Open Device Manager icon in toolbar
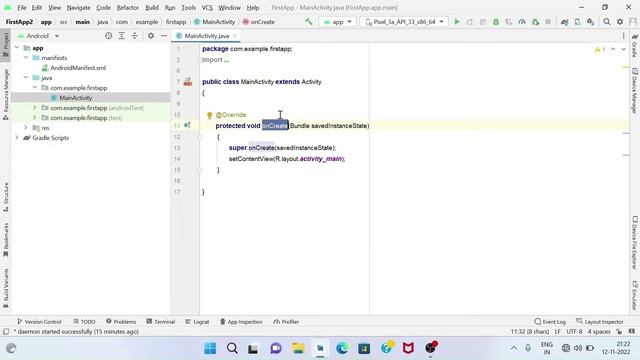 point(578,22)
